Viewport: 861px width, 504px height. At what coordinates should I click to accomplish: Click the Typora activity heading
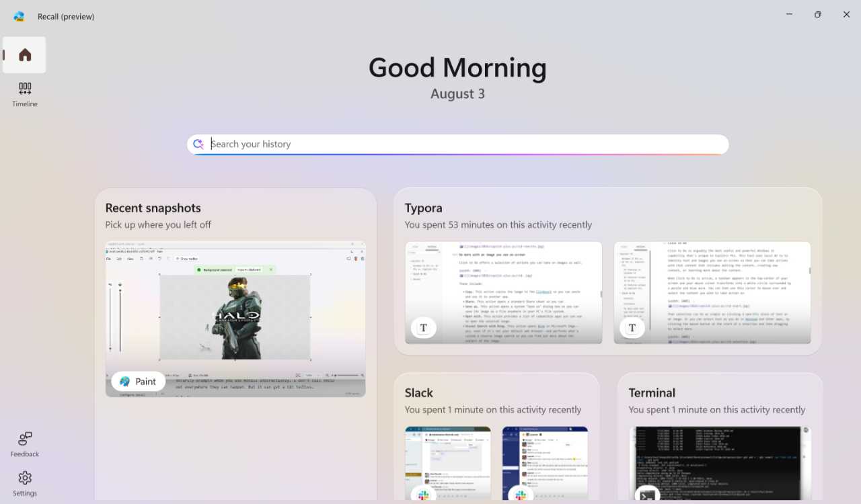tap(424, 208)
